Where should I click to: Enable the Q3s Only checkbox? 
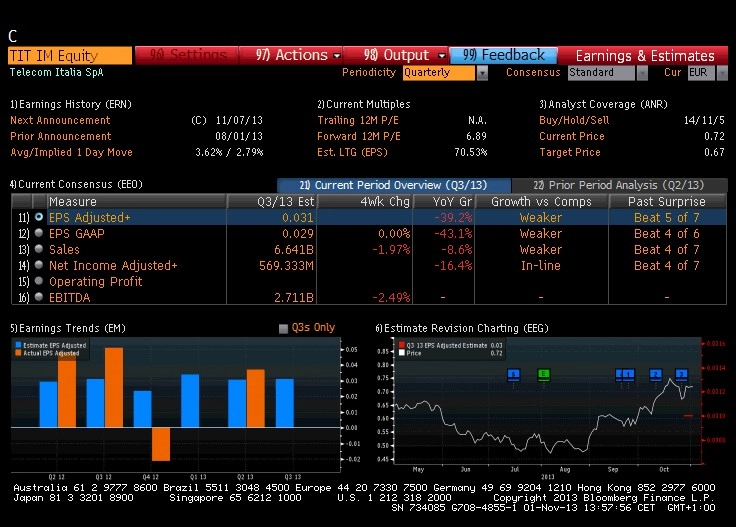pyautogui.click(x=283, y=328)
